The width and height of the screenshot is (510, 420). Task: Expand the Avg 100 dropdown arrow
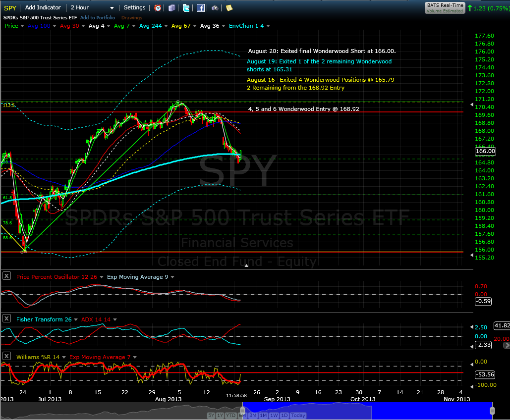tap(55, 26)
